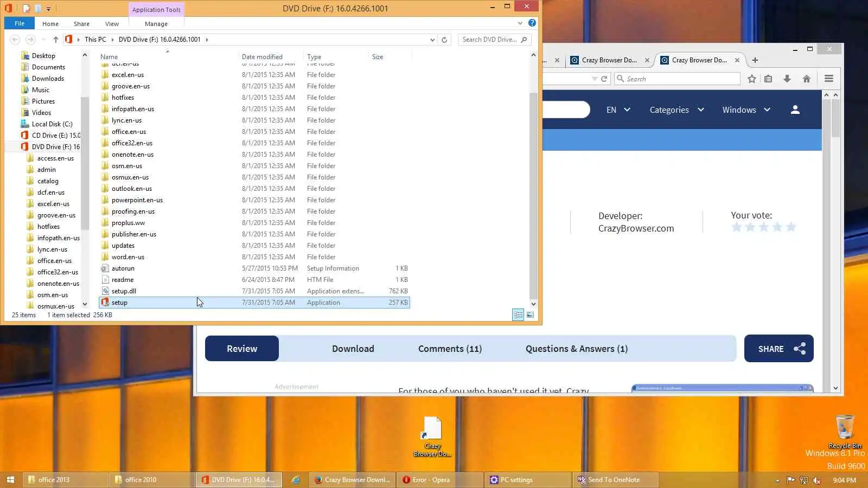Bookmark this page with the star icon
The height and width of the screenshot is (488, 868).
click(752, 79)
